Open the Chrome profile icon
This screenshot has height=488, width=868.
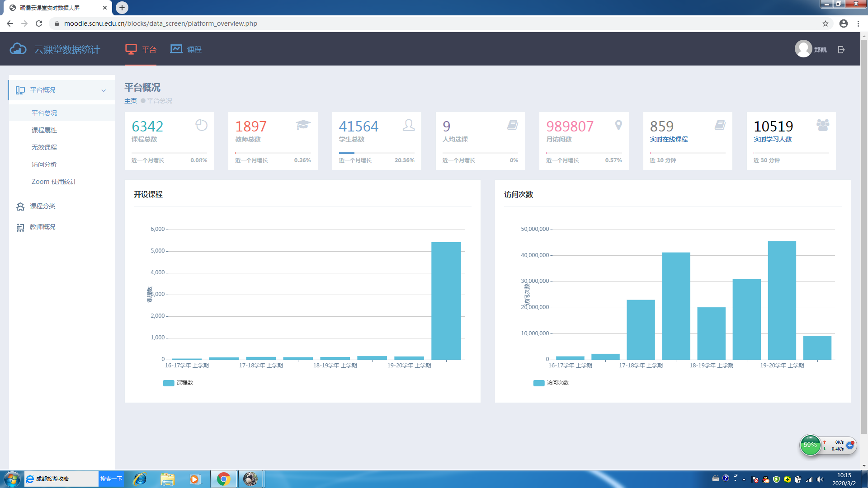844,23
